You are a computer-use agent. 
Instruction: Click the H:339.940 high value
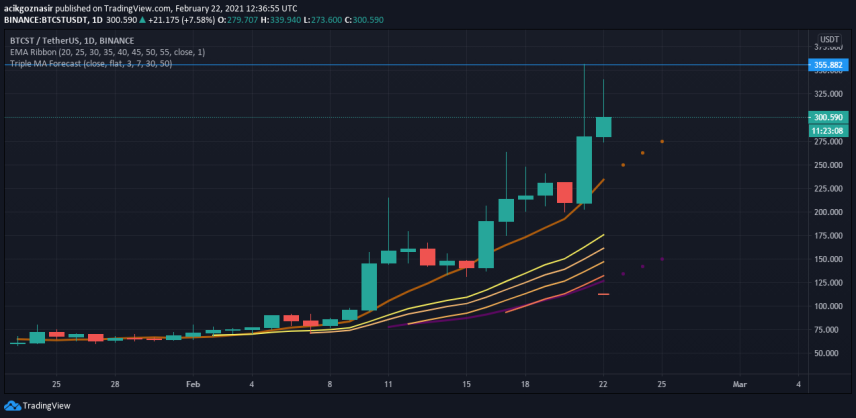(x=283, y=20)
